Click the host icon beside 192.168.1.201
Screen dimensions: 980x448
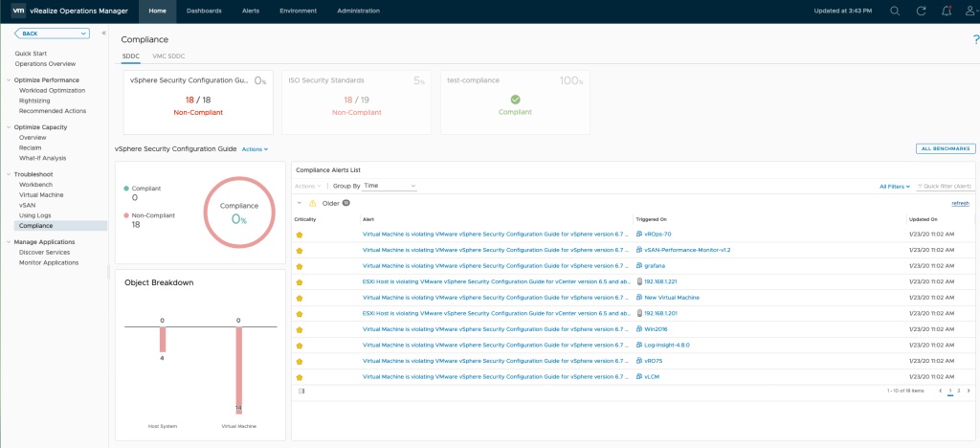point(639,313)
